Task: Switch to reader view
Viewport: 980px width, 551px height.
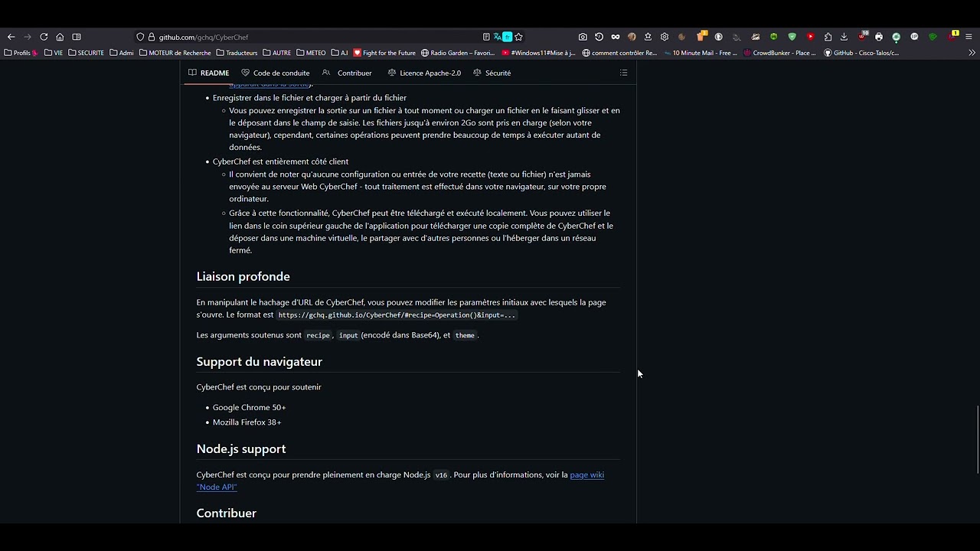Action: pos(486,37)
